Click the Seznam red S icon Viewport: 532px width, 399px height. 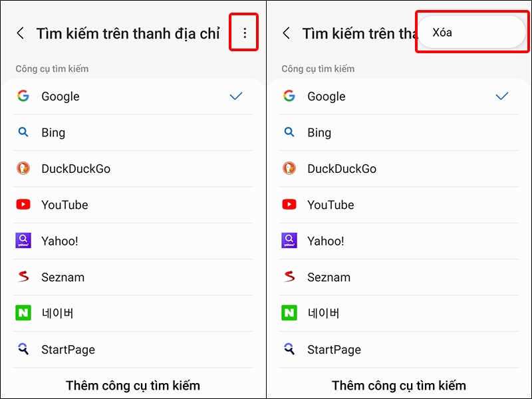point(23,277)
